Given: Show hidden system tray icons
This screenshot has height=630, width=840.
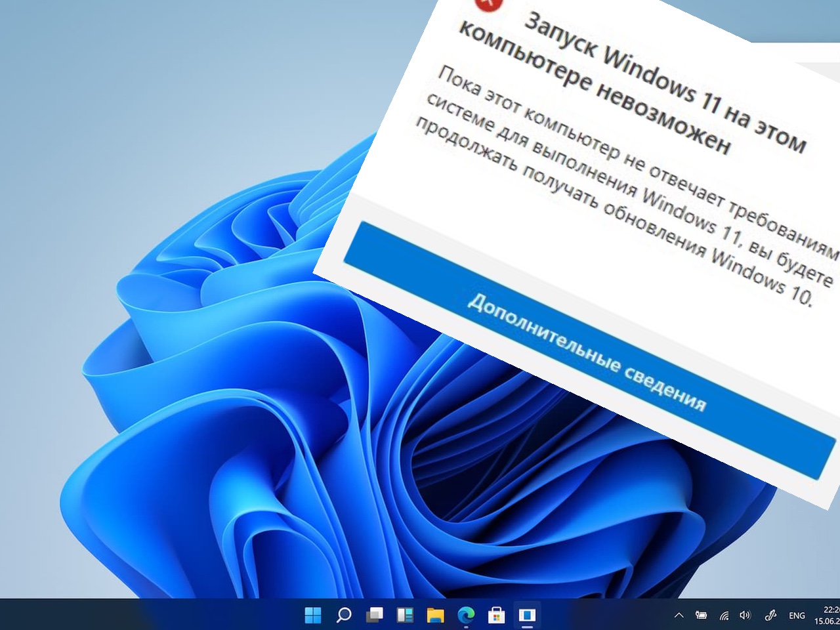Looking at the screenshot, I should [679, 616].
